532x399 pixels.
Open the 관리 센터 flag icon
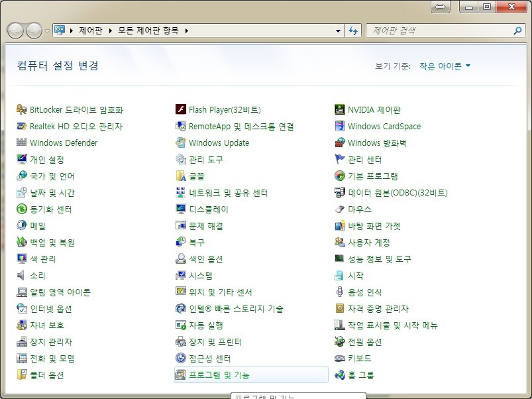coord(340,159)
